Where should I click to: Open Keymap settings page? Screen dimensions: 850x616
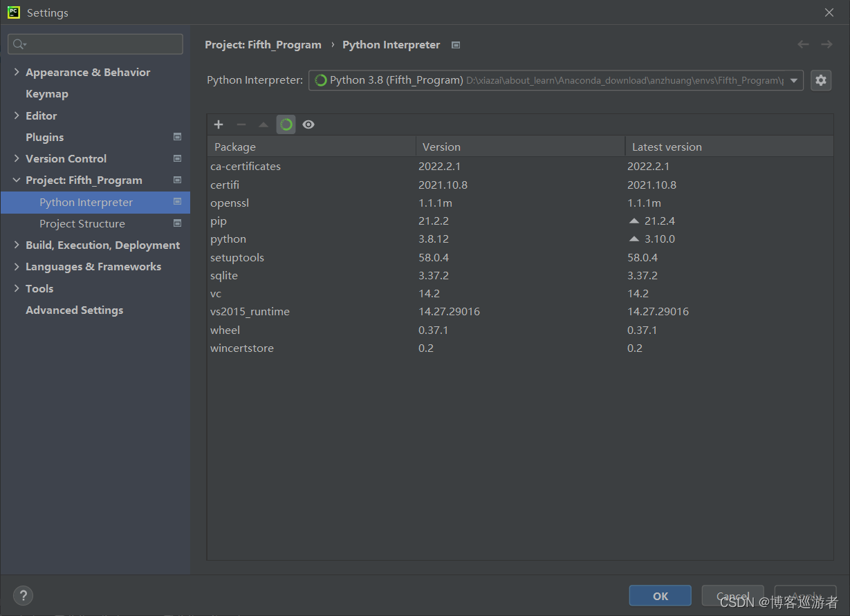pyautogui.click(x=47, y=93)
